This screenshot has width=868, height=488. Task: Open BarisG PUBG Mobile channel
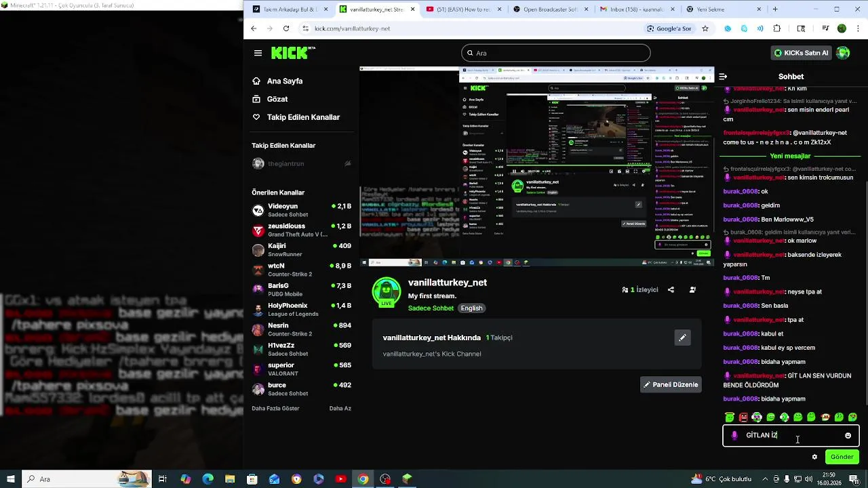point(301,289)
